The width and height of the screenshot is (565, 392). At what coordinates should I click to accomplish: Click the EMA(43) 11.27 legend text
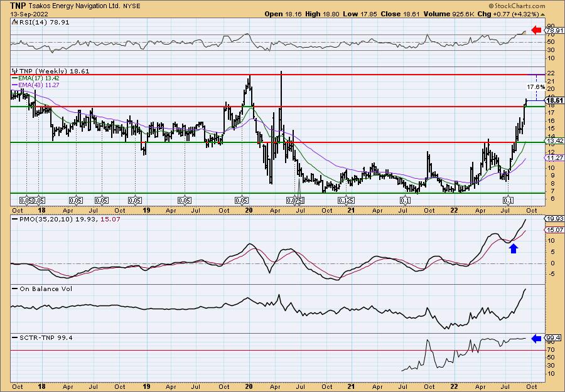point(39,85)
